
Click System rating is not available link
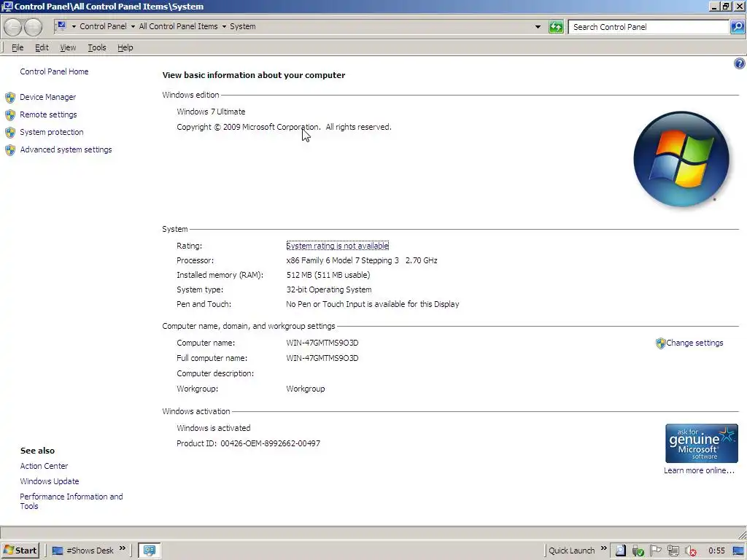click(x=337, y=246)
